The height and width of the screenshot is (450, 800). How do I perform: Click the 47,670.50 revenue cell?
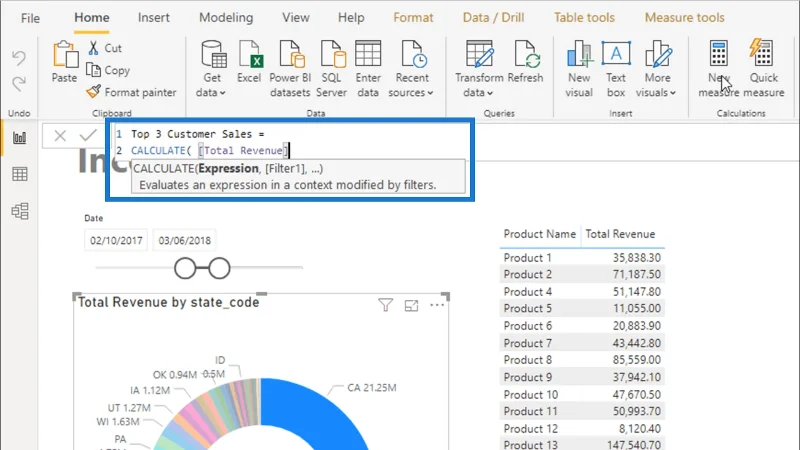[637, 394]
